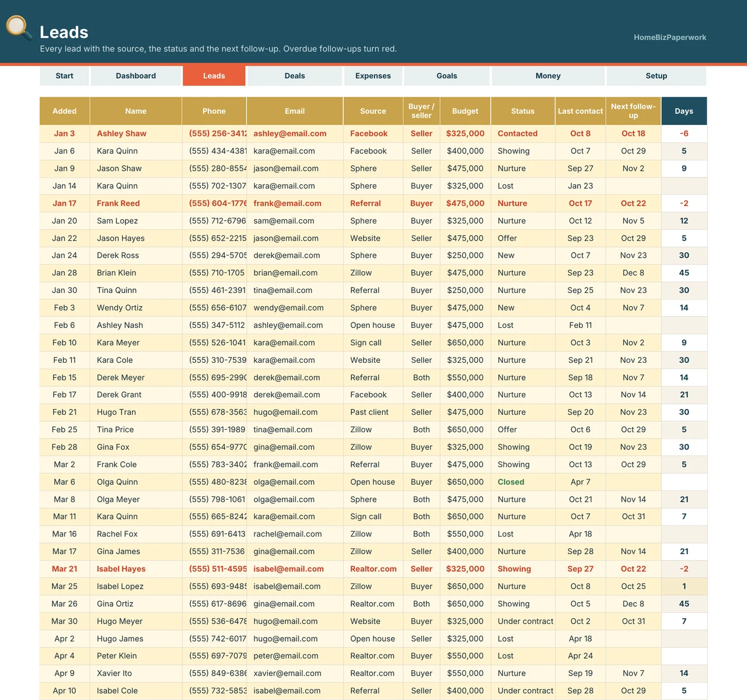Open the Money tab
This screenshot has width=747, height=700.
pos(548,76)
